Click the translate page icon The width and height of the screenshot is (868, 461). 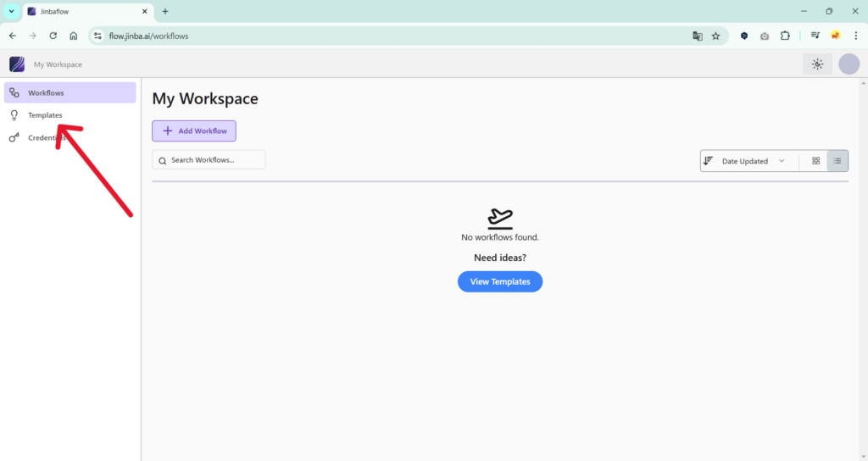coord(697,36)
